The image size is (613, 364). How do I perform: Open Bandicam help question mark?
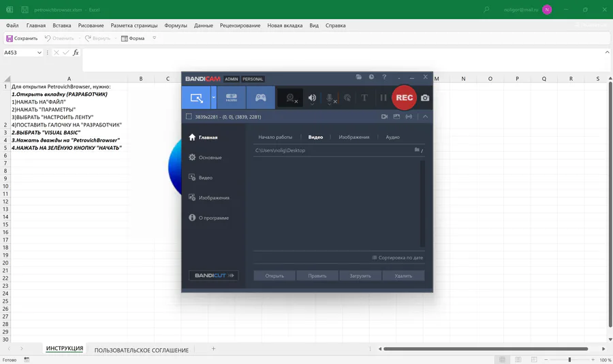(x=384, y=77)
